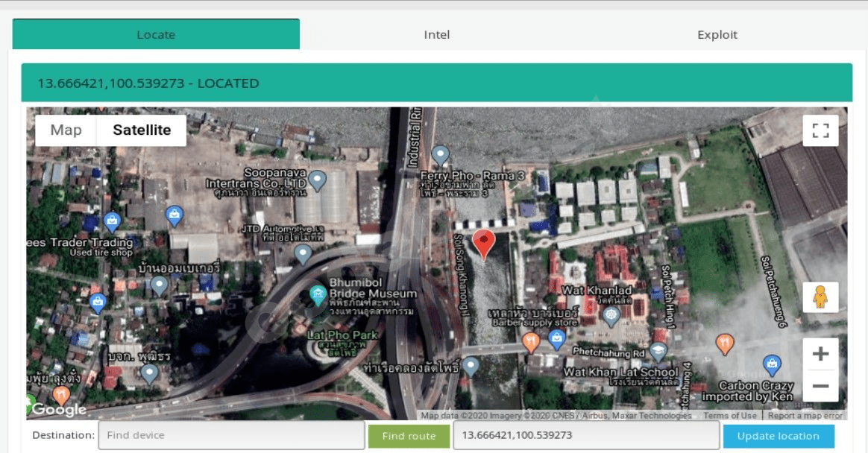Toggle fullscreen map view
The height and width of the screenshot is (453, 868).
pos(820,130)
